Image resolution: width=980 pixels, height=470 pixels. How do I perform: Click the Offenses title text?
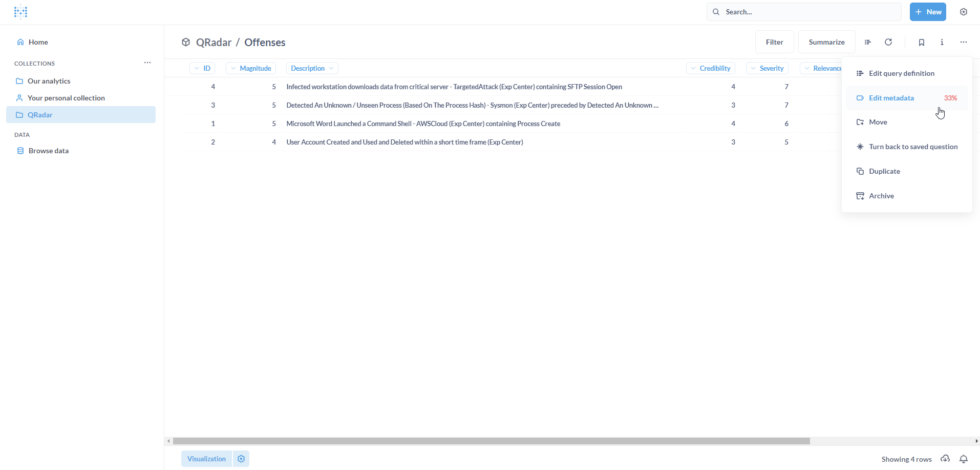pyautogui.click(x=265, y=42)
